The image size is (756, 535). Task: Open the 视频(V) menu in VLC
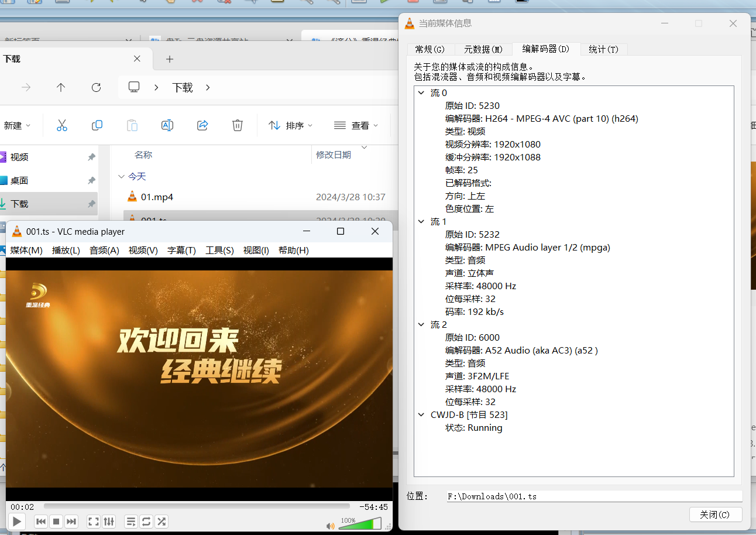pyautogui.click(x=143, y=250)
